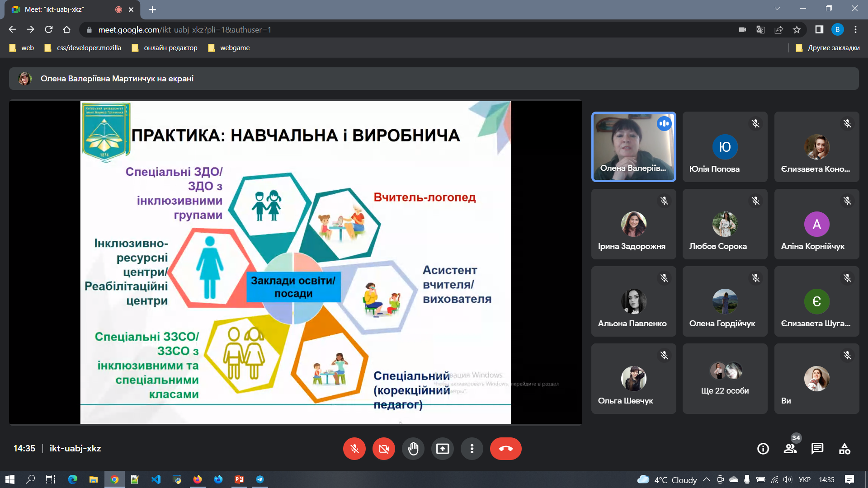Screen dimensions: 868x488
Task: Show hidden system tray icons
Action: point(707,479)
